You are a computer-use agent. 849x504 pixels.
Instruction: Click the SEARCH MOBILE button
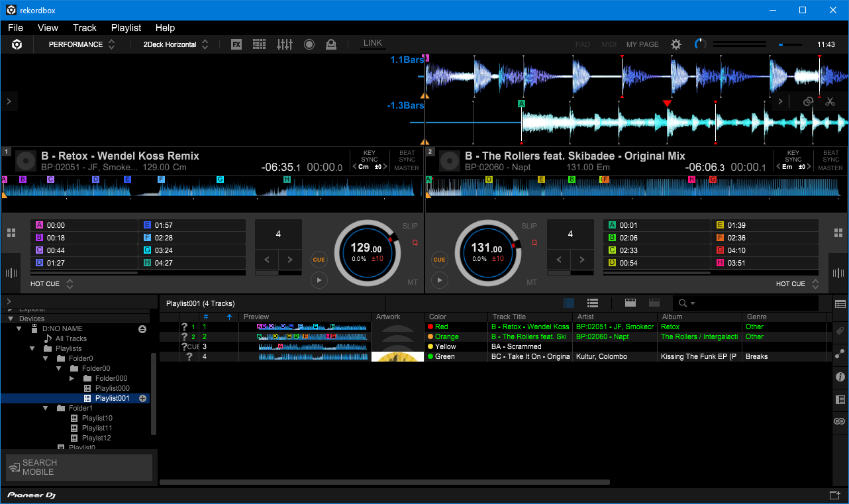[x=79, y=468]
